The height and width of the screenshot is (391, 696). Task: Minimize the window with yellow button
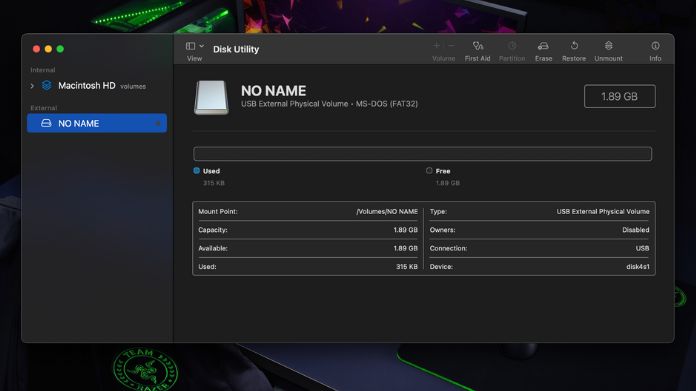[48, 49]
